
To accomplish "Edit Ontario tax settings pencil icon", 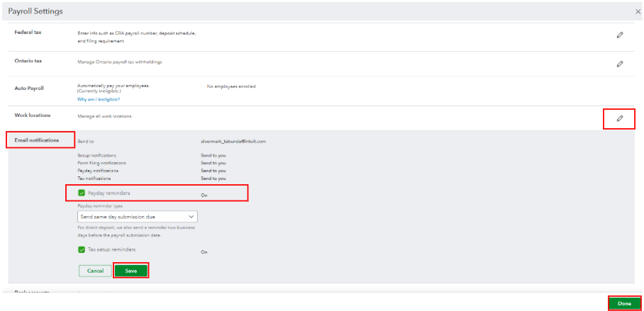I will [x=620, y=64].
